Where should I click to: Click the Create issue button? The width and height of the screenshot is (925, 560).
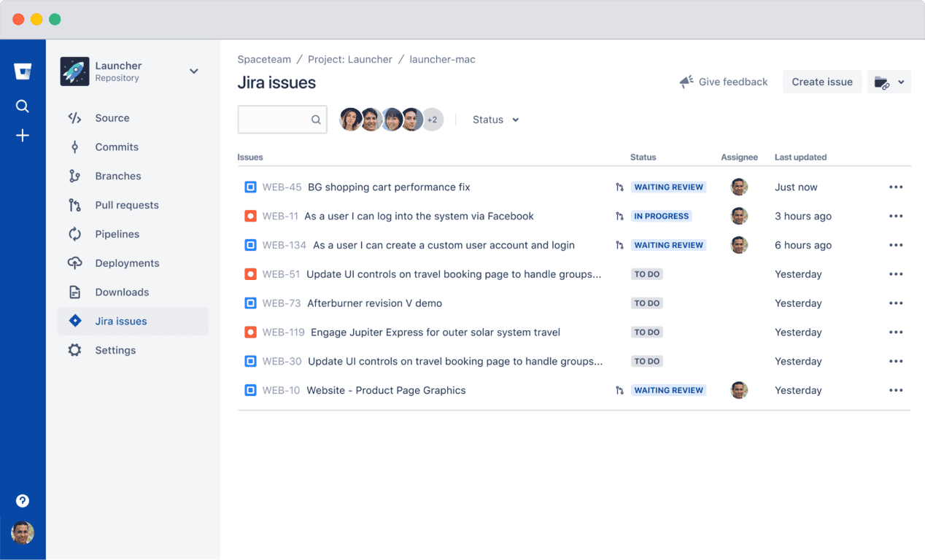pyautogui.click(x=821, y=82)
